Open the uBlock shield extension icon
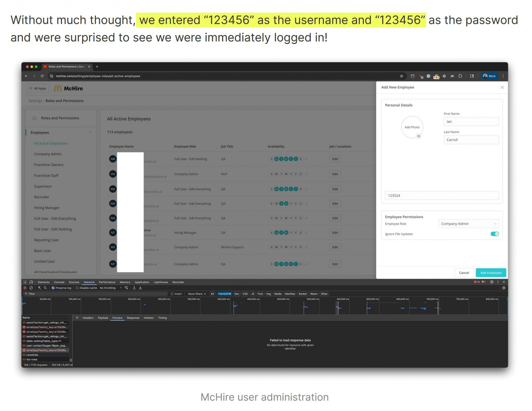This screenshot has width=532, height=411. [421, 76]
